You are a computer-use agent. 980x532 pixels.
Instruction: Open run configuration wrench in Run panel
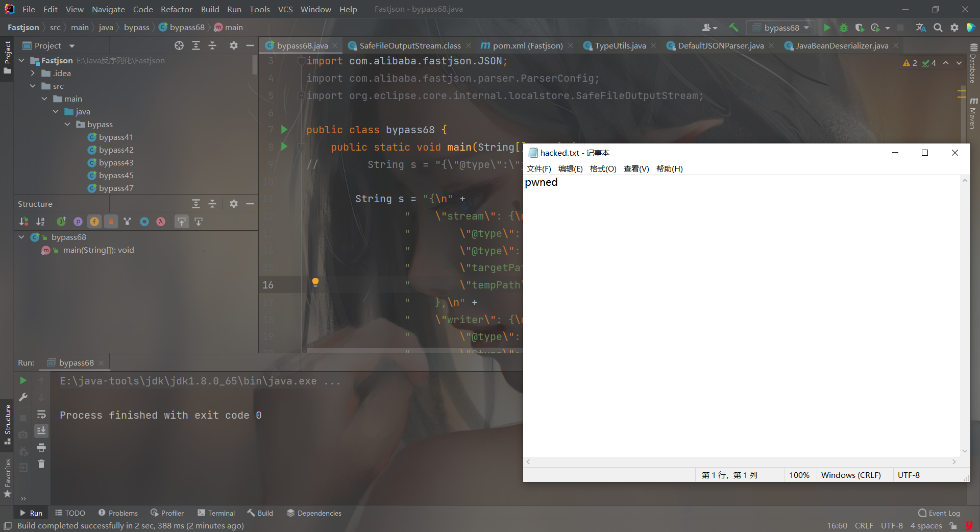pyautogui.click(x=23, y=397)
